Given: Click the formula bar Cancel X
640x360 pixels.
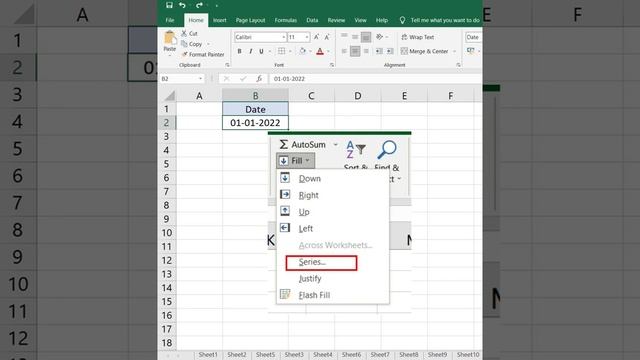Looking at the screenshot, I should click(227, 78).
